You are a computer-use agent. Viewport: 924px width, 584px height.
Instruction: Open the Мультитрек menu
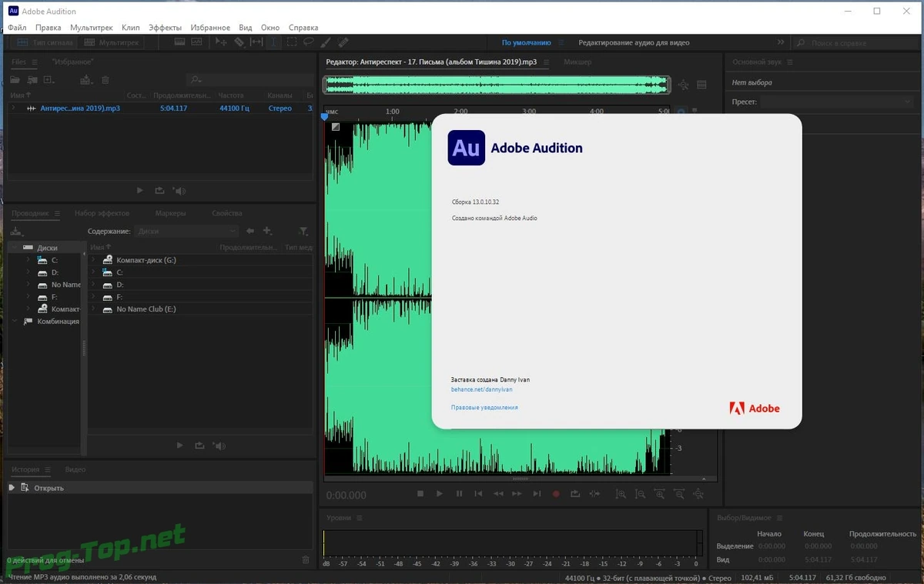click(x=93, y=28)
